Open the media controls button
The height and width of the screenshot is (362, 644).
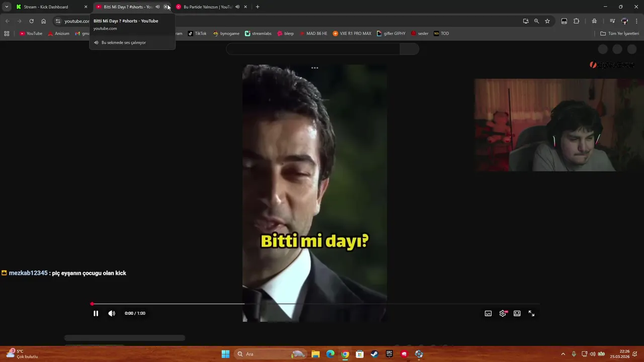pyautogui.click(x=612, y=21)
